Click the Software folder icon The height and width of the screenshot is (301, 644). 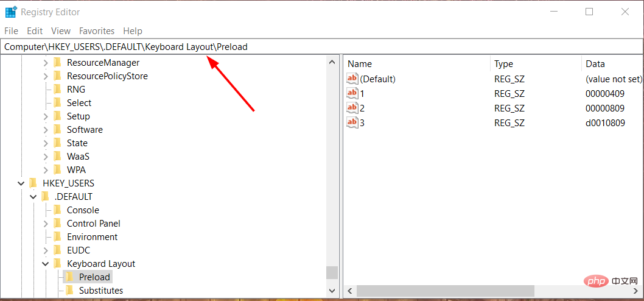click(x=58, y=130)
